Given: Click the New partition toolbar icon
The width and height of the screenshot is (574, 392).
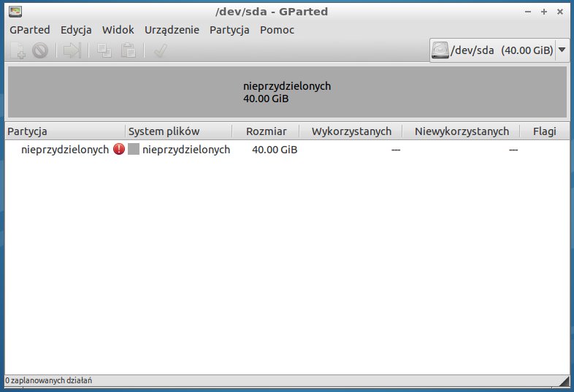Looking at the screenshot, I should pyautogui.click(x=18, y=50).
